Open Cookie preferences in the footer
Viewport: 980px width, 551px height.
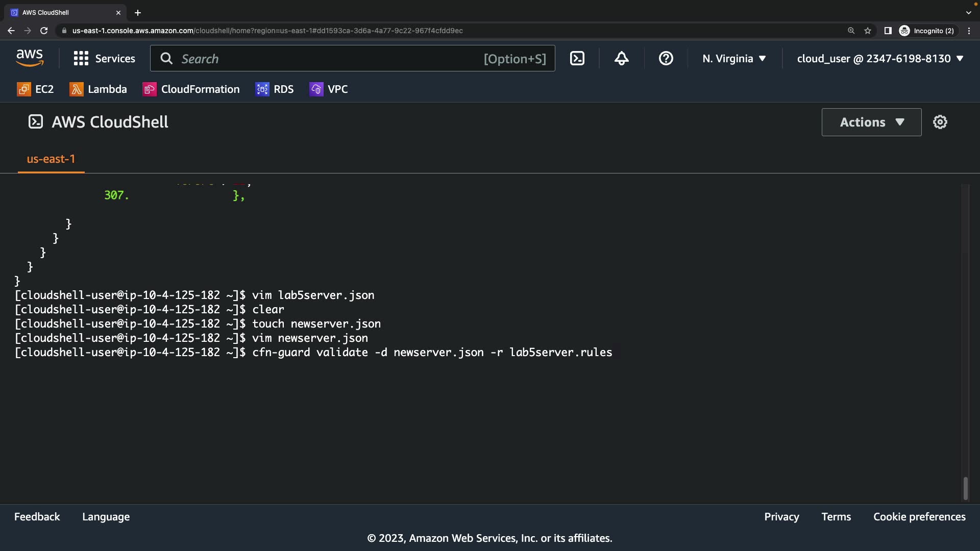pos(919,517)
